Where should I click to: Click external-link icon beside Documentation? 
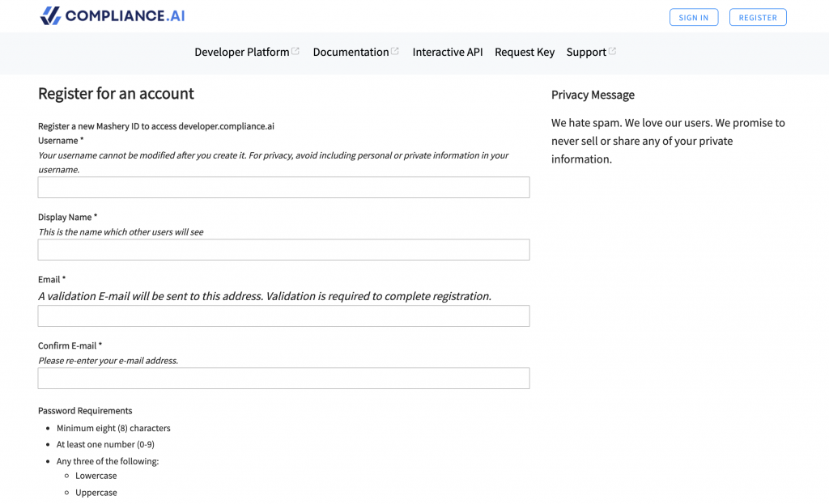coord(395,51)
